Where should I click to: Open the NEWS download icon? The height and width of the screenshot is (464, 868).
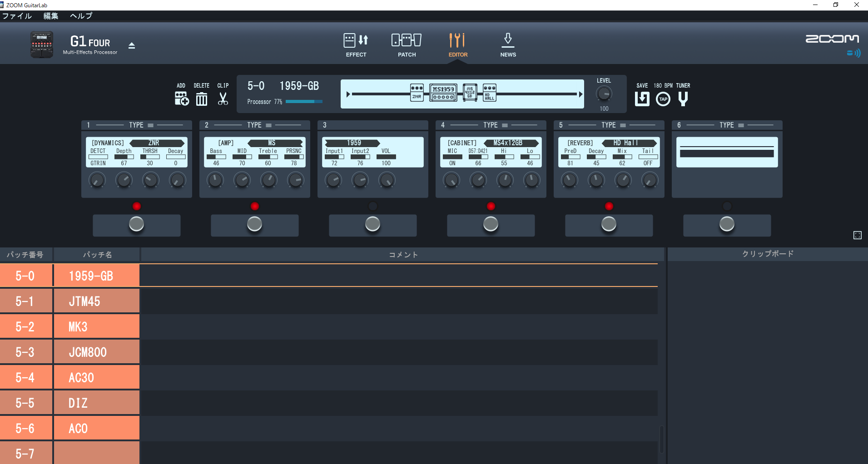(x=508, y=40)
